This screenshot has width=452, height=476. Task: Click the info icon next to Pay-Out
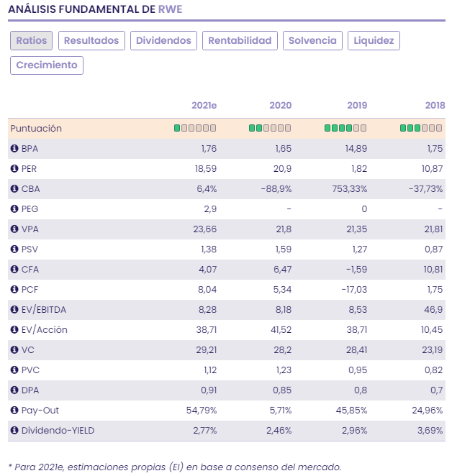click(14, 411)
